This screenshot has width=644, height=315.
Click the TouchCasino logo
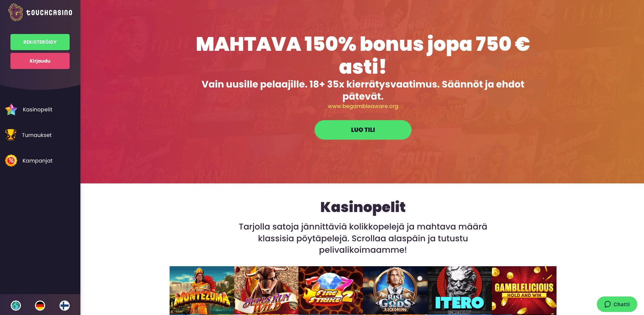[40, 12]
